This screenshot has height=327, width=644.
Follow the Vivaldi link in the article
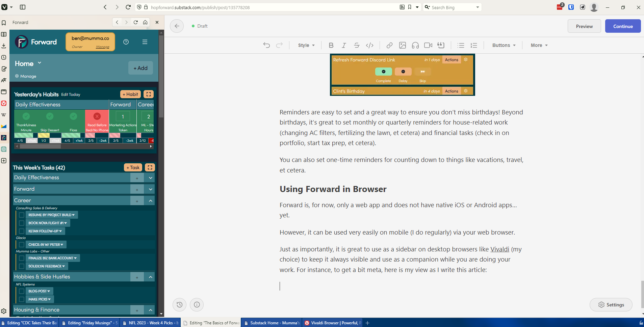coord(500,249)
